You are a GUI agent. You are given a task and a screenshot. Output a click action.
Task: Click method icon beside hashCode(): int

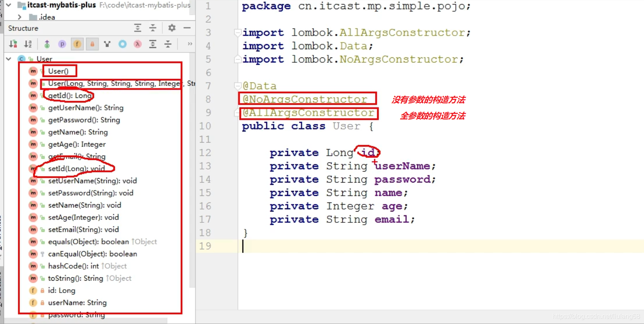(33, 266)
